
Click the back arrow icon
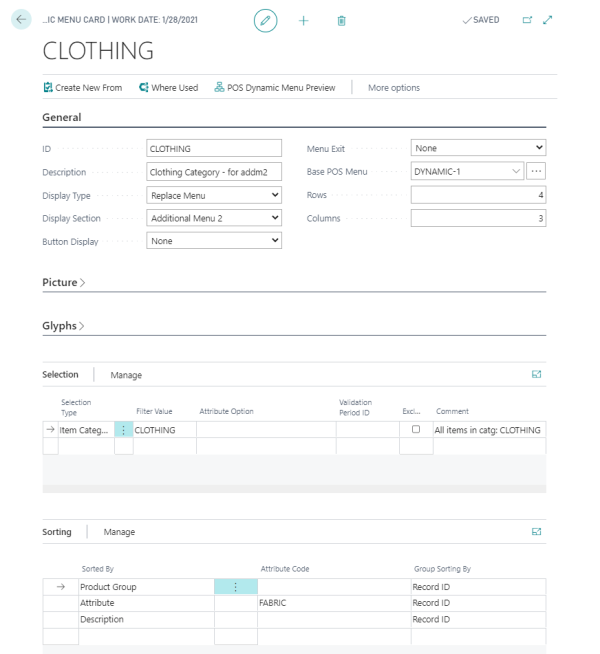(21, 20)
